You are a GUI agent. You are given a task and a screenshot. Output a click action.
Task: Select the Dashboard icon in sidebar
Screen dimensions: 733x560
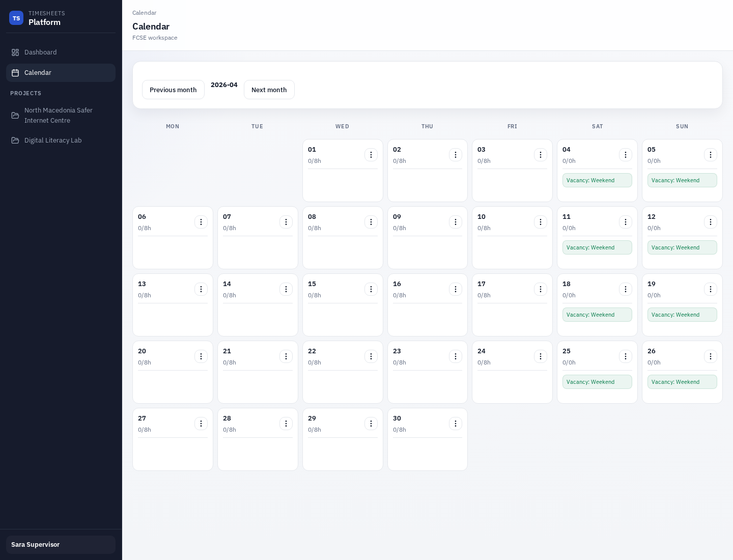(16, 52)
